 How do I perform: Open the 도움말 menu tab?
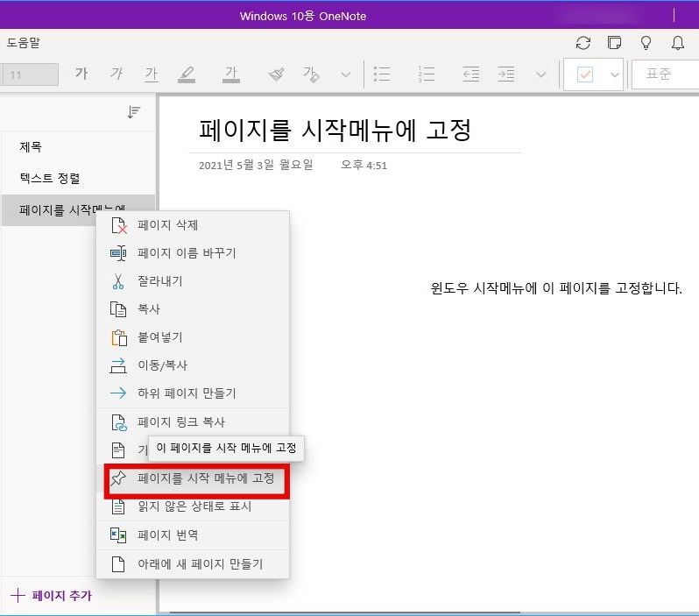pos(23,43)
